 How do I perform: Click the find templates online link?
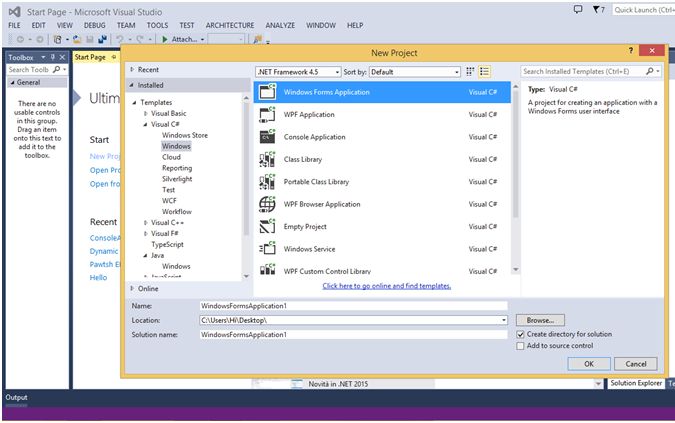coord(387,286)
